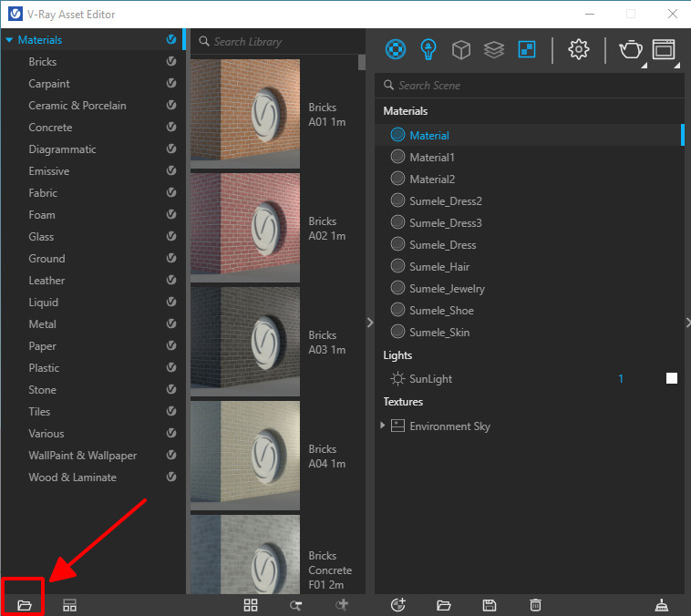The height and width of the screenshot is (616, 691).
Task: Open render mode dropdown corner on the teapot
Action: [645, 66]
